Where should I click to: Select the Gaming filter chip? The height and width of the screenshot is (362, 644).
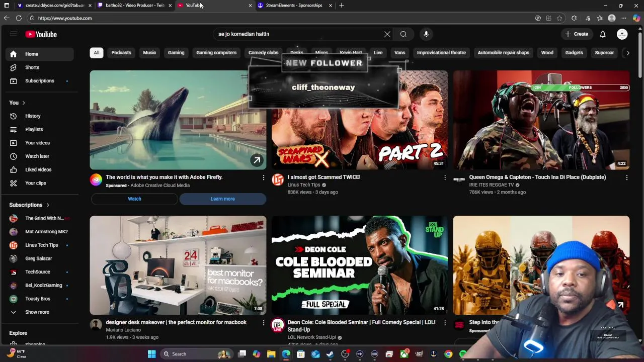[176, 53]
